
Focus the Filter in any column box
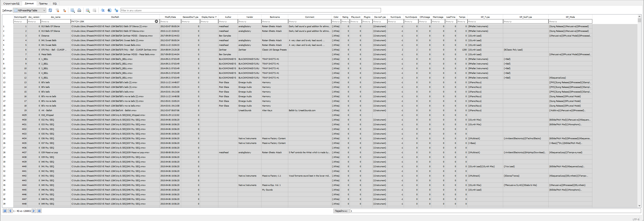click(251, 10)
